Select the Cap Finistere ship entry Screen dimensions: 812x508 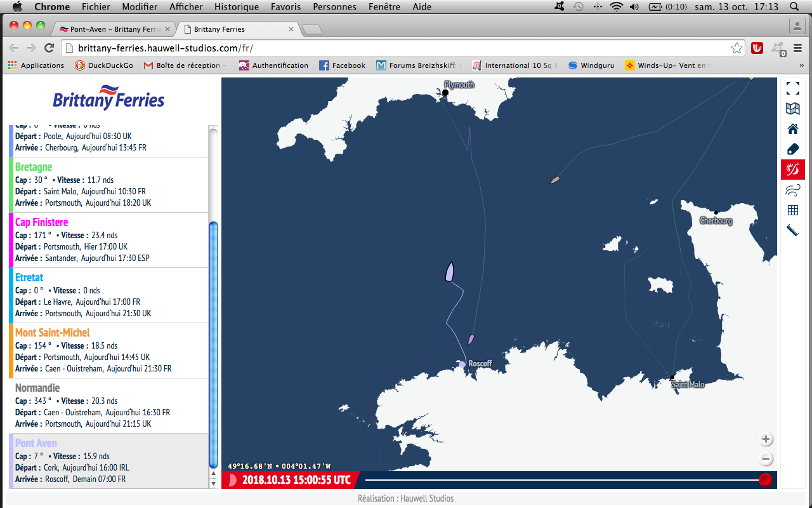(x=108, y=240)
